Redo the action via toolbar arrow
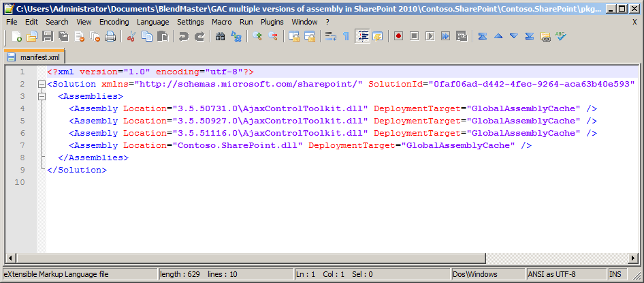 [x=199, y=37]
